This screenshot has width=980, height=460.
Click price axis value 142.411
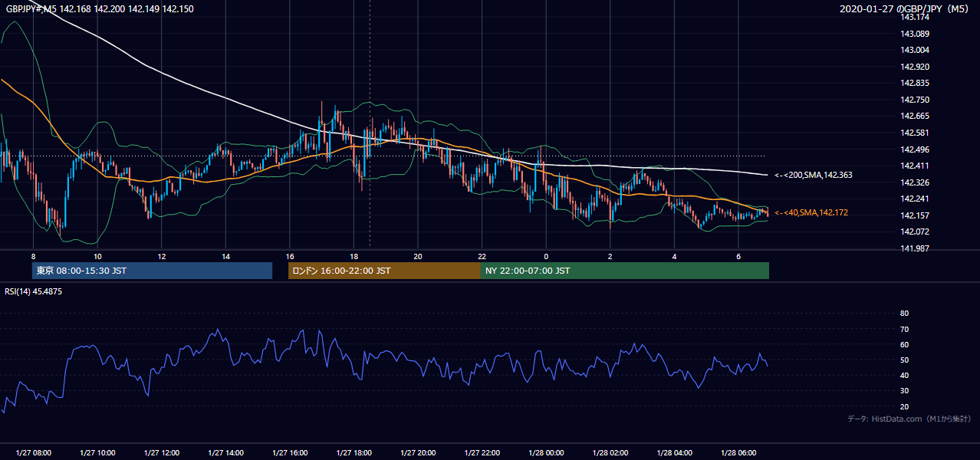coord(916,166)
